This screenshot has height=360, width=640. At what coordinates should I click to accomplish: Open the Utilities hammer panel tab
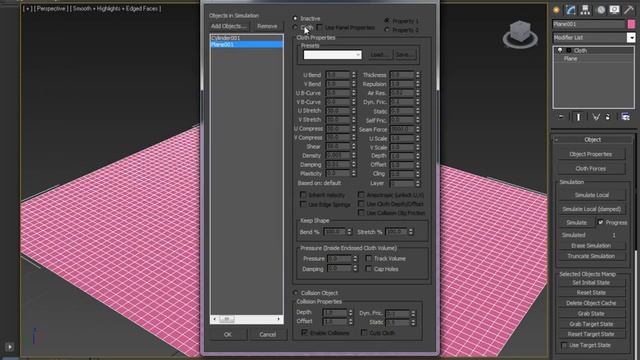[629, 10]
